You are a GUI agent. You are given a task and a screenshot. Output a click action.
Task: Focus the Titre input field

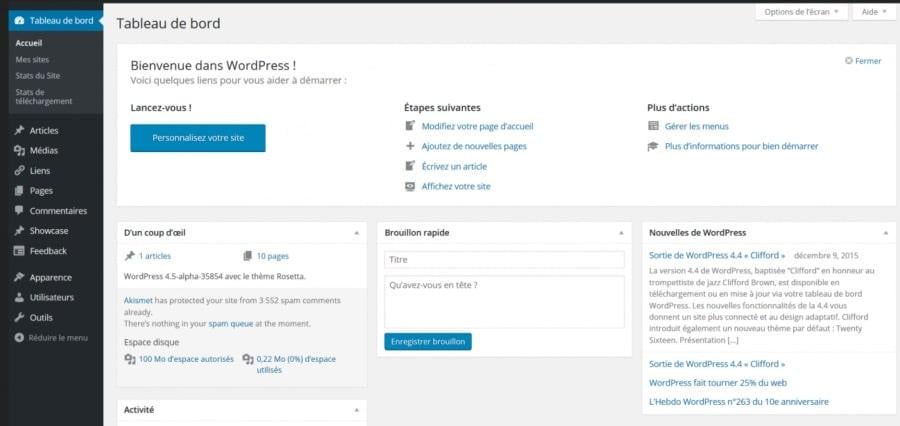coord(504,260)
